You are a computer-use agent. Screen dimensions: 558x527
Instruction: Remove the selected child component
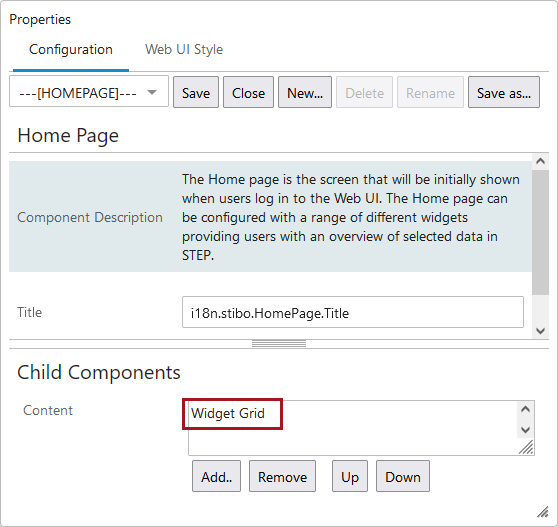pos(282,476)
